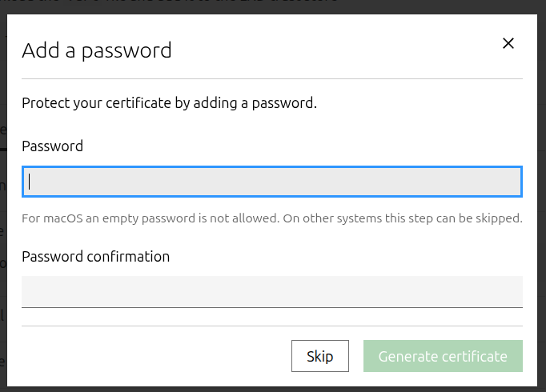The height and width of the screenshot is (392, 546).
Task: Click the right end of the Password field
Action: (x=512, y=182)
